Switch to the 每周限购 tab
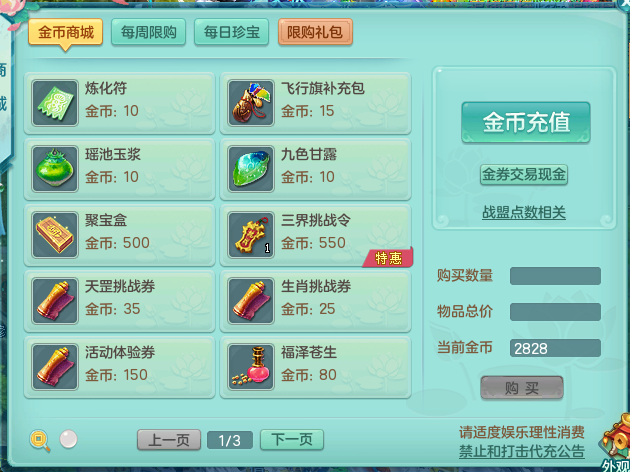 tap(148, 32)
